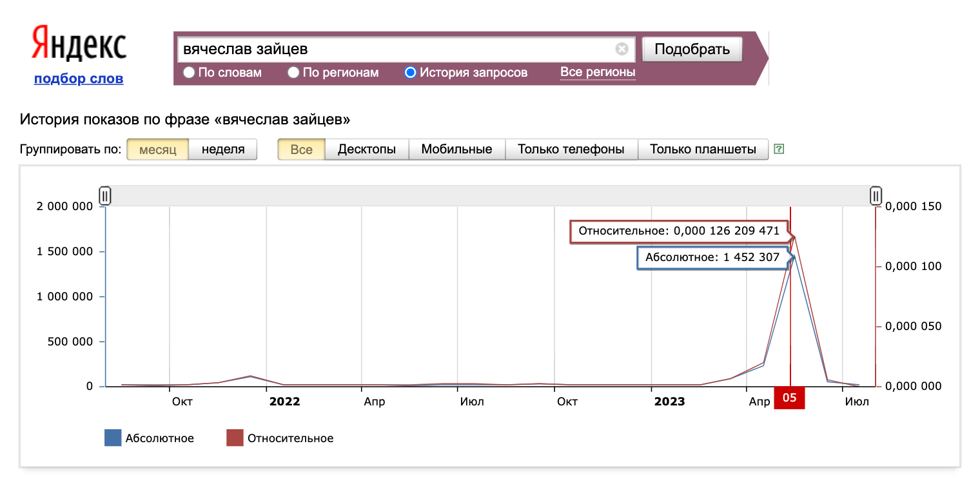Click the «2023» axis label
Image resolution: width=980 pixels, height=495 pixels.
(x=670, y=402)
